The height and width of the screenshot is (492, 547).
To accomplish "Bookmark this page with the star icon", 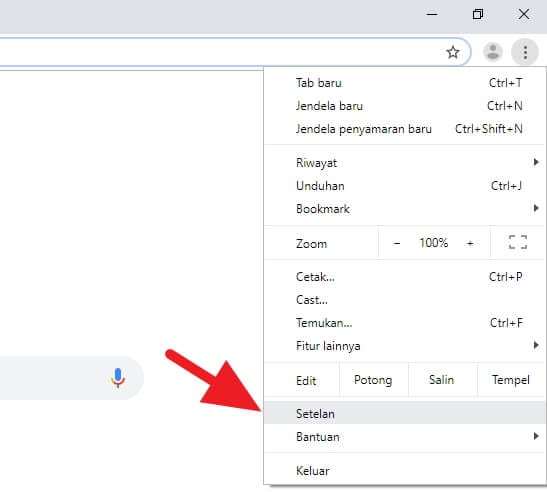I will [x=453, y=53].
